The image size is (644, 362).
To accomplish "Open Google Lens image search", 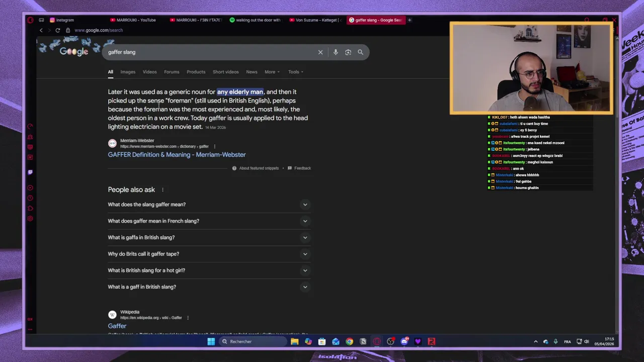I will (x=348, y=52).
